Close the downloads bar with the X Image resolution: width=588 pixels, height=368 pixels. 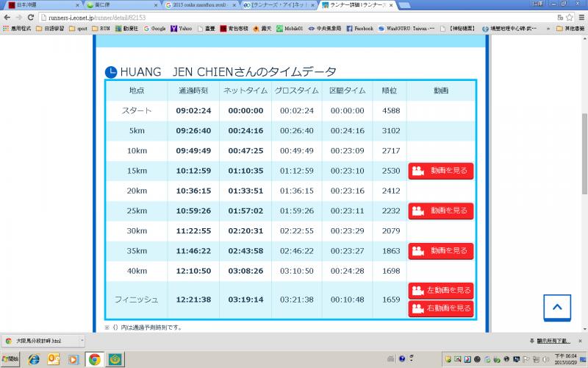pyautogui.click(x=580, y=341)
